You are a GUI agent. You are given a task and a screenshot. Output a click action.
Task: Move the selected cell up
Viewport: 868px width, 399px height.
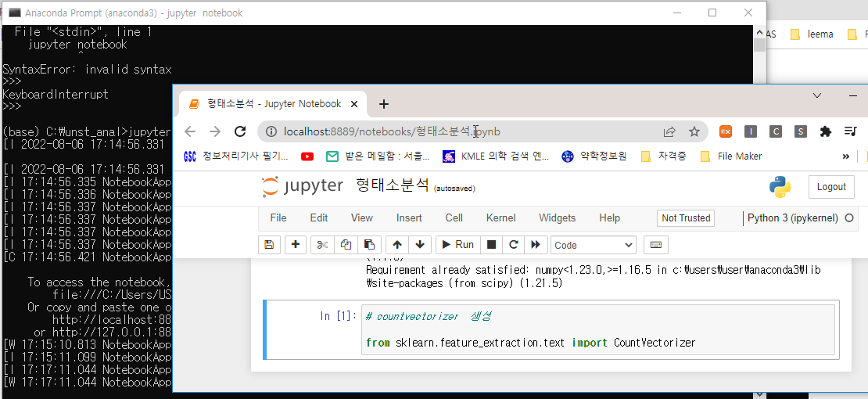point(397,244)
